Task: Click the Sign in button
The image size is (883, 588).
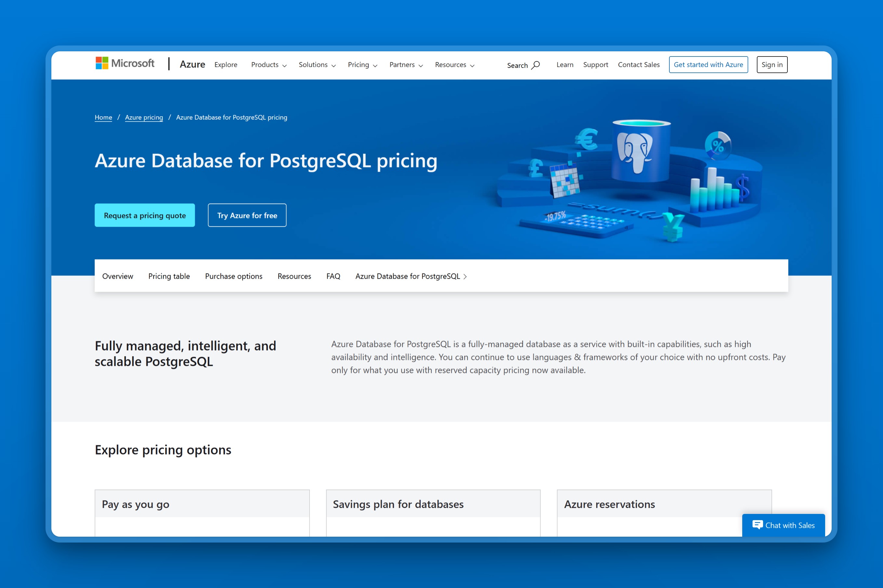Action: pyautogui.click(x=772, y=65)
